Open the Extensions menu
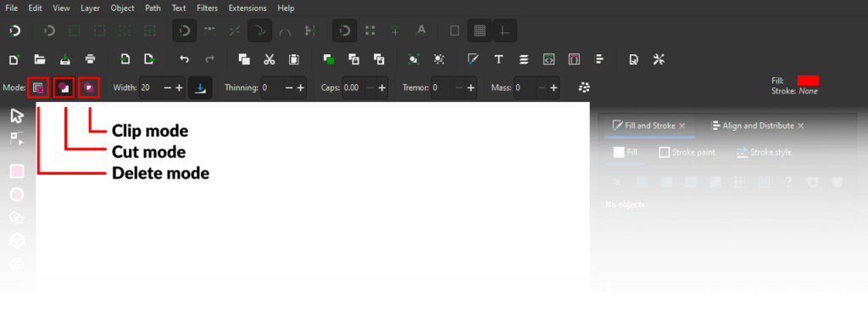868x331 pixels. point(248,8)
